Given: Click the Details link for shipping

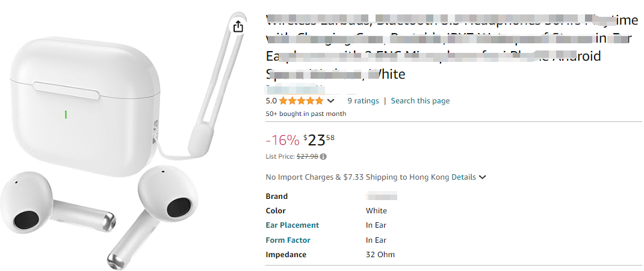Looking at the screenshot, I should (463, 177).
